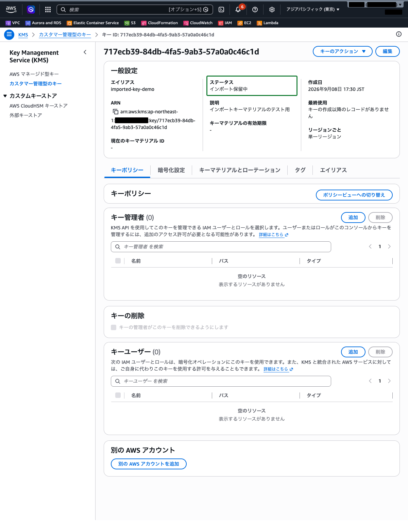Switch to the エイリアス tab

[x=333, y=170]
